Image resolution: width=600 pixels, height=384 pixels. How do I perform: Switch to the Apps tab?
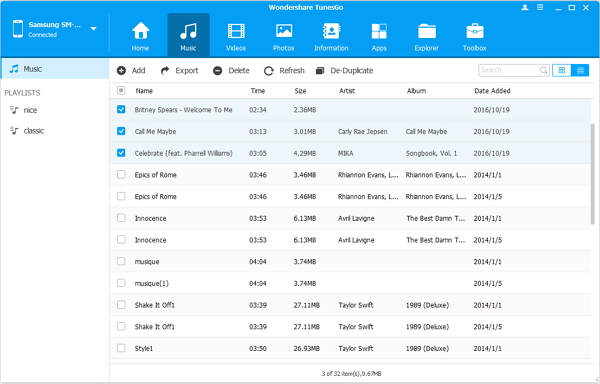click(379, 36)
